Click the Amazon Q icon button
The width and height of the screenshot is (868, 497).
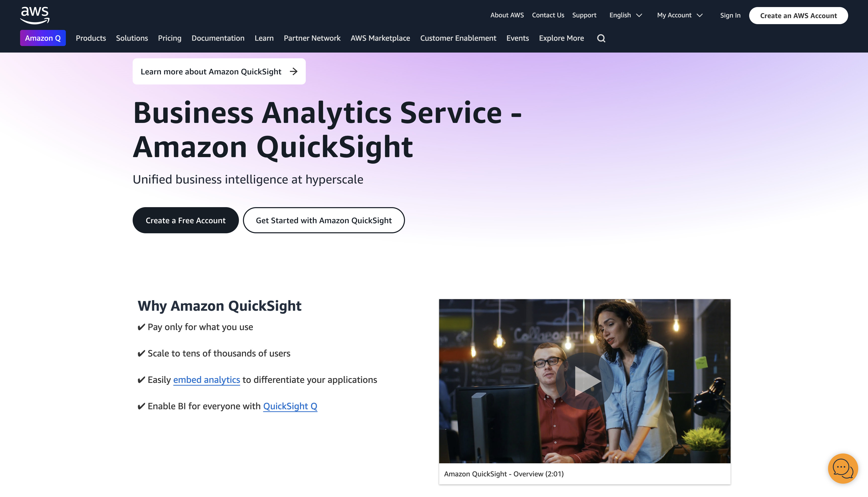pos(42,38)
